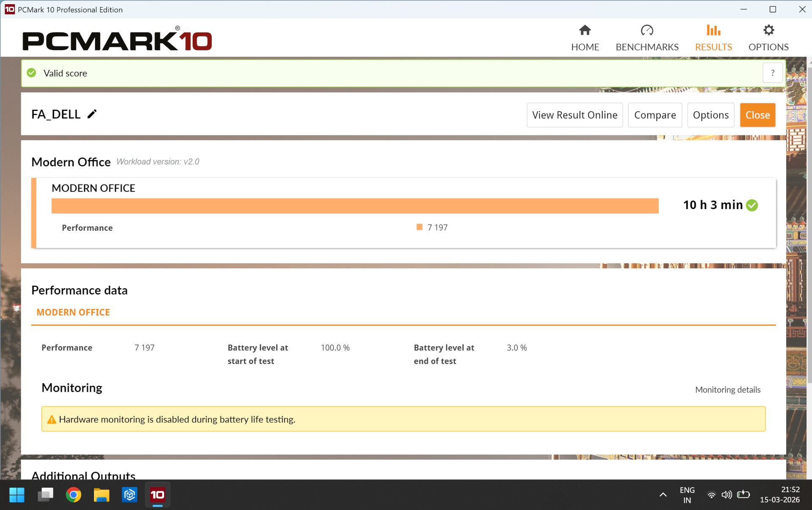The image size is (812, 510).
Task: Click the Results bar chart icon
Action: (x=713, y=30)
